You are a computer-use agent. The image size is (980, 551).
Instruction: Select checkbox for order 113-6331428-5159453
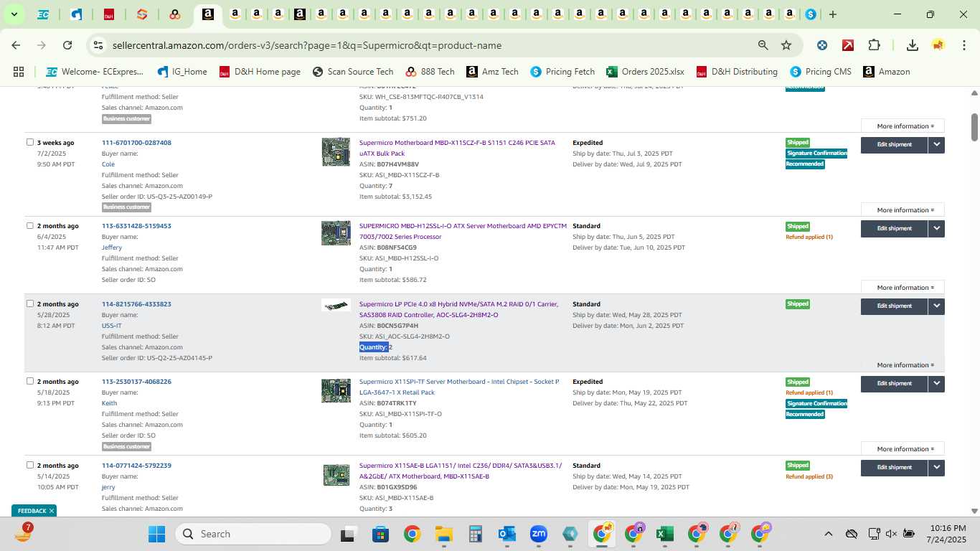30,225
